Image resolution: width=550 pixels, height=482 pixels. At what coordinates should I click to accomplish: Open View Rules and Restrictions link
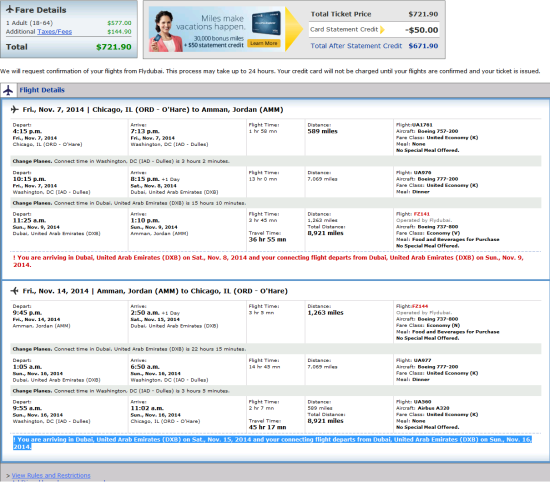pyautogui.click(x=51, y=475)
